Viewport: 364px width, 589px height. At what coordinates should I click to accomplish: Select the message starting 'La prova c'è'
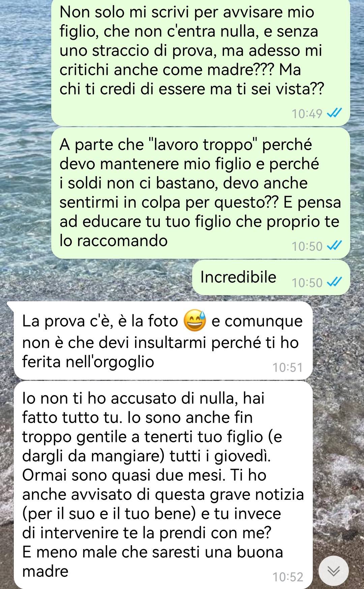tap(163, 341)
